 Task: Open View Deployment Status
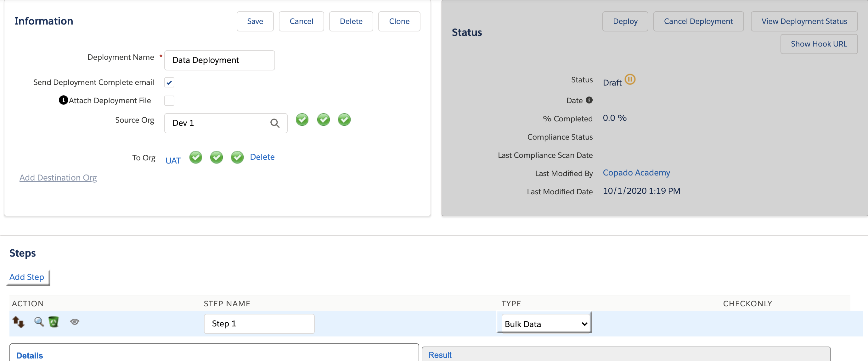pyautogui.click(x=804, y=22)
